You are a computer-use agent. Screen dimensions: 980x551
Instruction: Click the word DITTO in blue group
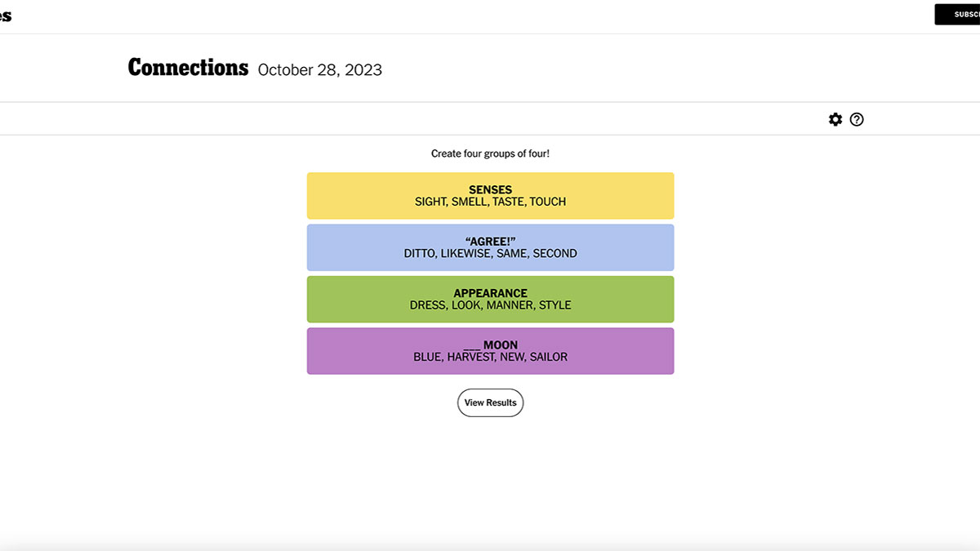(x=420, y=254)
